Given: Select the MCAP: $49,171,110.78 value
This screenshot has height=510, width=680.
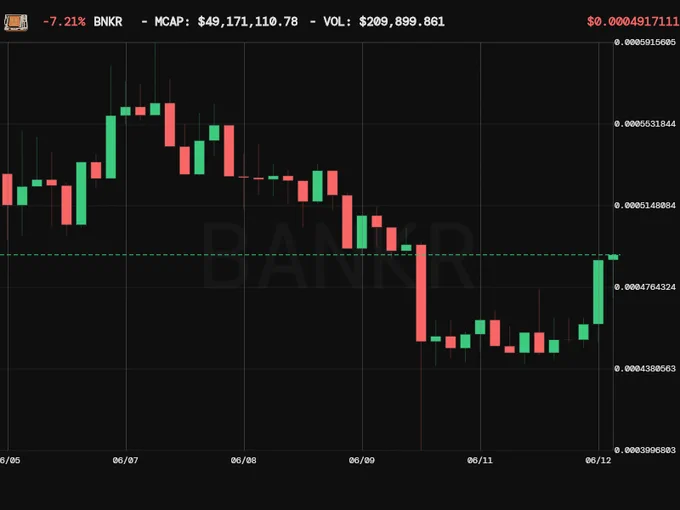Looking at the screenshot, I should 226,22.
